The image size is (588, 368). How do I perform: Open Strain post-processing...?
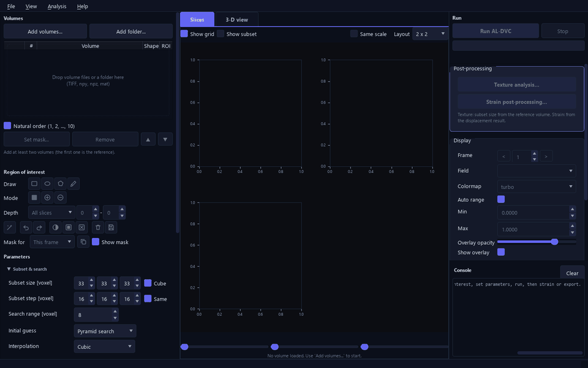click(x=516, y=102)
